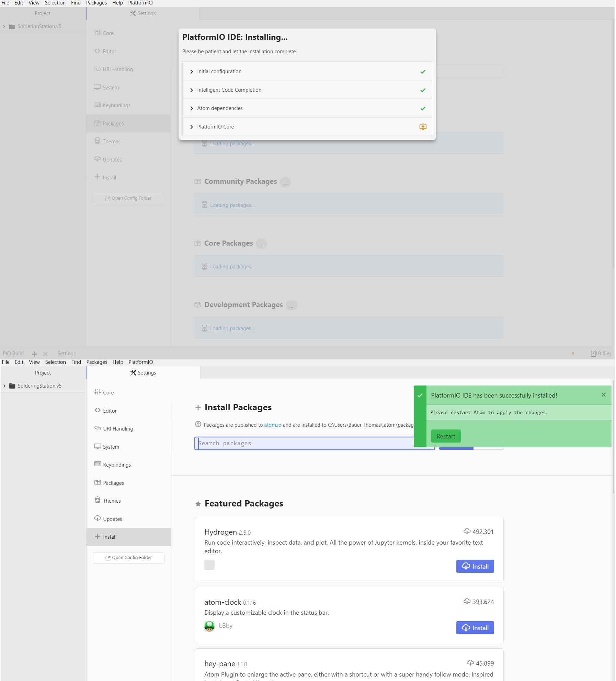Open Themes section in dimmed upper sidebar
The width and height of the screenshot is (616, 681).
tap(128, 141)
